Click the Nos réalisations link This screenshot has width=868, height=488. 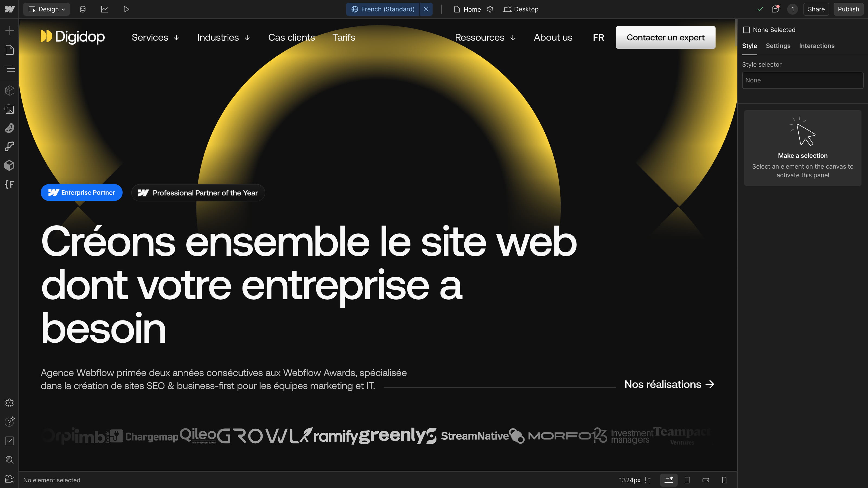[669, 384]
